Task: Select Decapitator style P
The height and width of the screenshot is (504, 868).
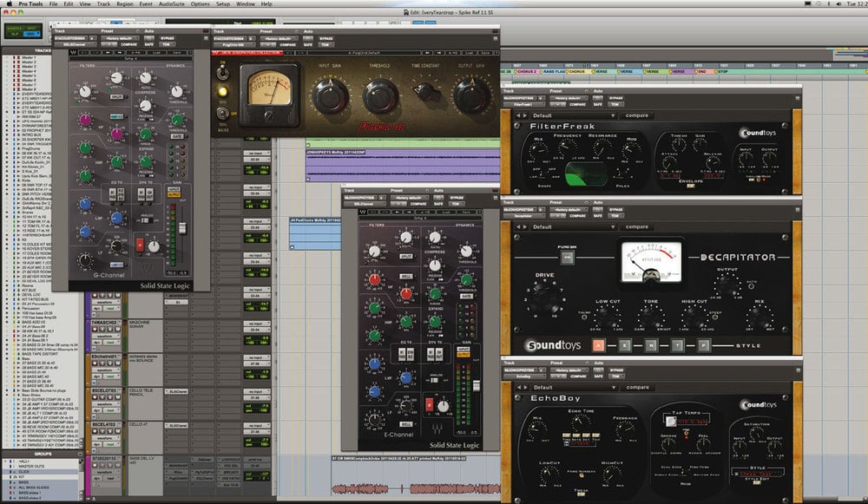Action: pyautogui.click(x=704, y=345)
